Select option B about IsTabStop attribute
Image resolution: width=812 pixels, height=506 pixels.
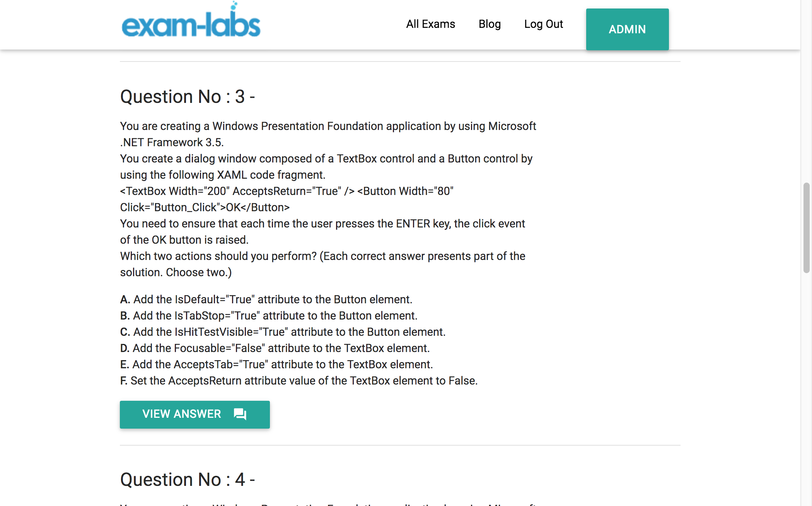pos(269,316)
